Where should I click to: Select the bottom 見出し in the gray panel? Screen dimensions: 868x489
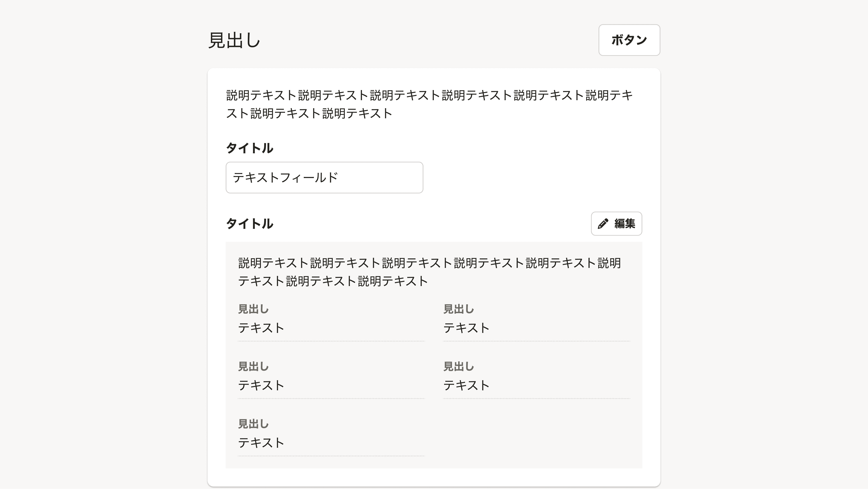(x=253, y=424)
